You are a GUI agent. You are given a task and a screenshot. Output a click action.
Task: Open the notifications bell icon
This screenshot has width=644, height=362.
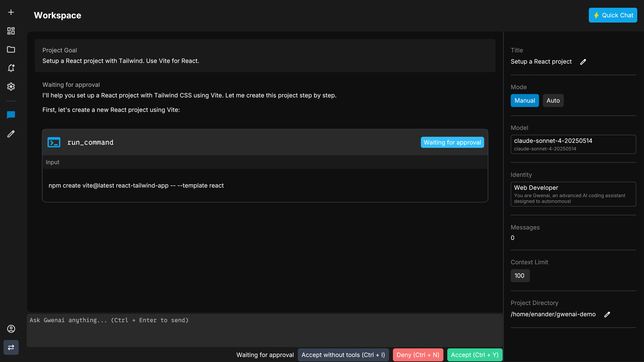pyautogui.click(x=11, y=68)
